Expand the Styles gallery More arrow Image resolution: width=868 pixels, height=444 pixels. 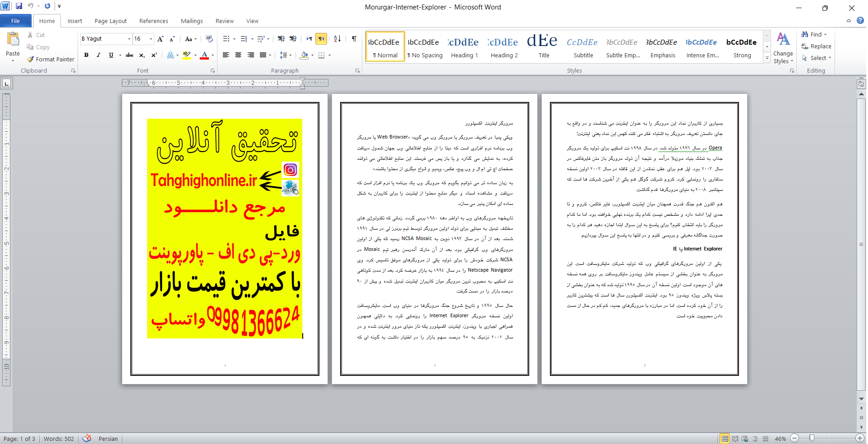tap(766, 58)
